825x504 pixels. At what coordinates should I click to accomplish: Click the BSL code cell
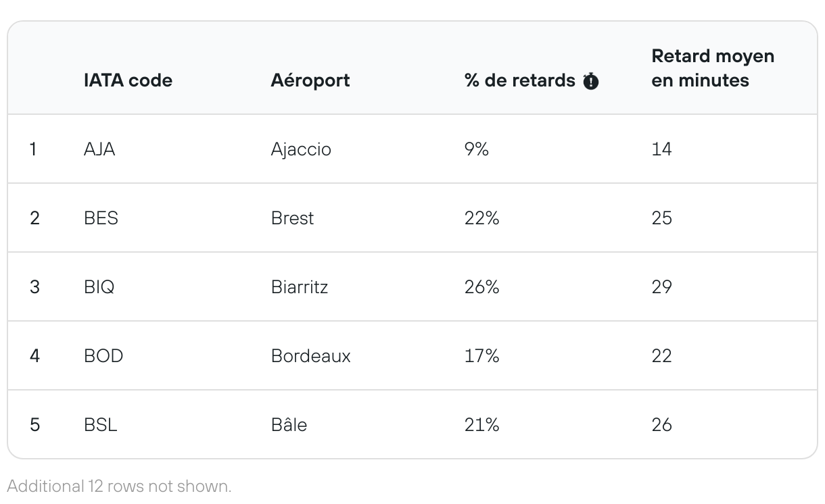click(101, 425)
